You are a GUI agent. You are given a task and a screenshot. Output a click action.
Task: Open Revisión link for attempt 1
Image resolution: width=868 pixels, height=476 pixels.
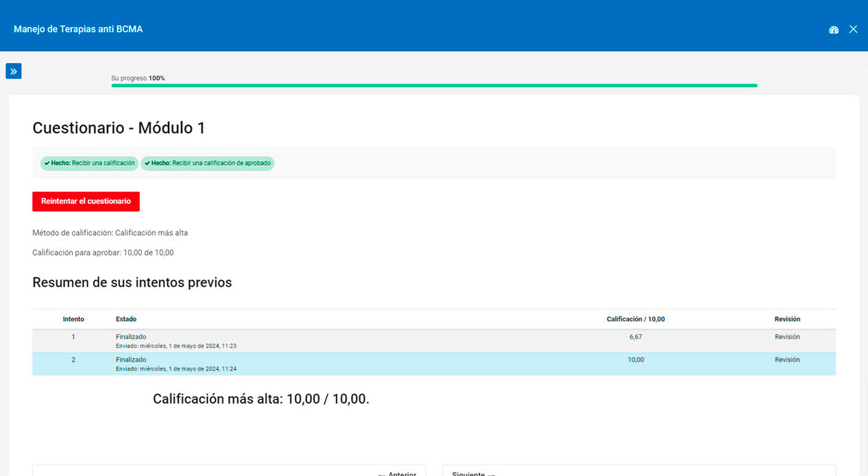787,337
